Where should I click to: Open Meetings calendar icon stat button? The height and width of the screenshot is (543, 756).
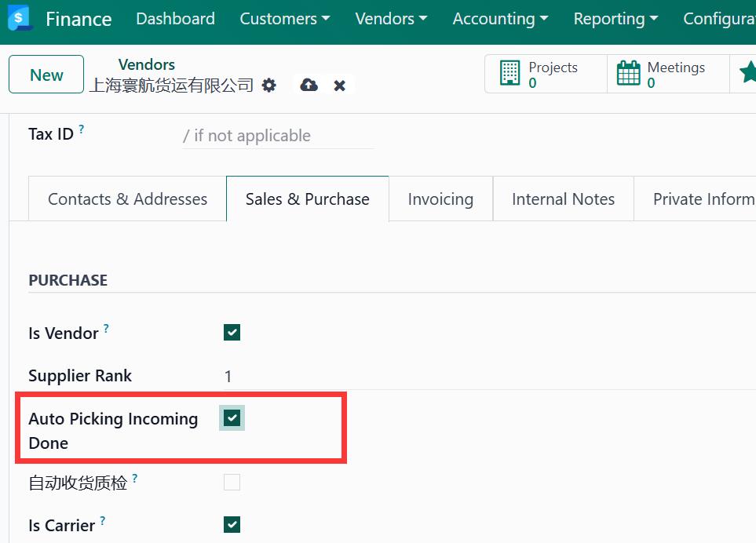[629, 73]
